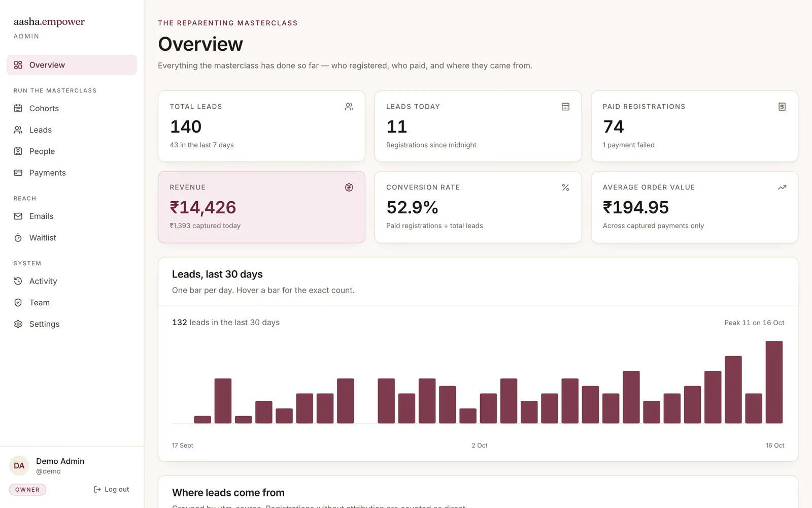Open the Payments page
This screenshot has width=812, height=508.
pyautogui.click(x=72, y=173)
